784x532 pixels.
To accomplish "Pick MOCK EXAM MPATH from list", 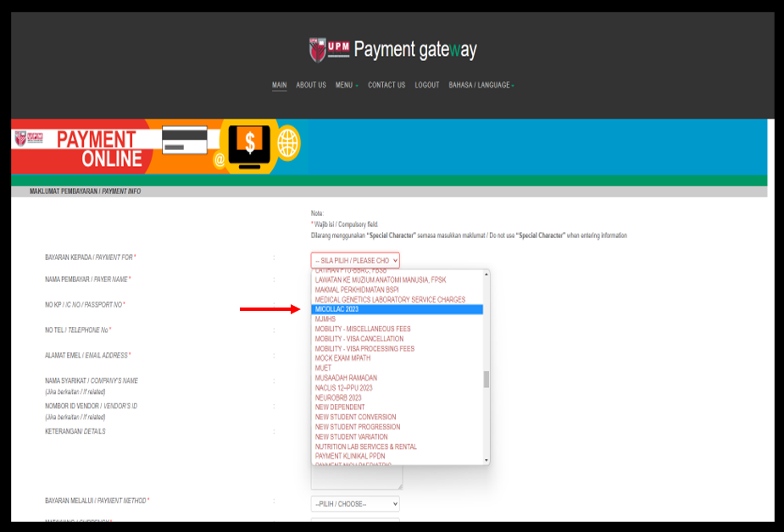I will point(397,358).
